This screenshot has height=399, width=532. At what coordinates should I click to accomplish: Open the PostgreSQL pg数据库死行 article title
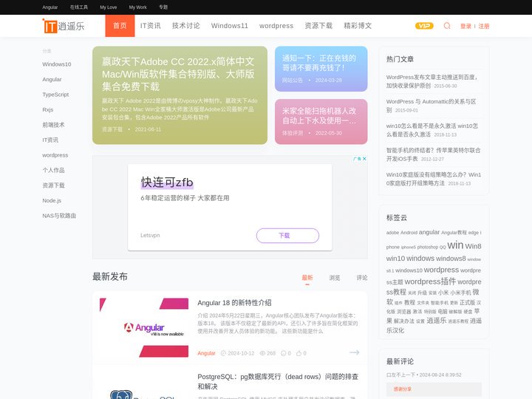(x=278, y=381)
